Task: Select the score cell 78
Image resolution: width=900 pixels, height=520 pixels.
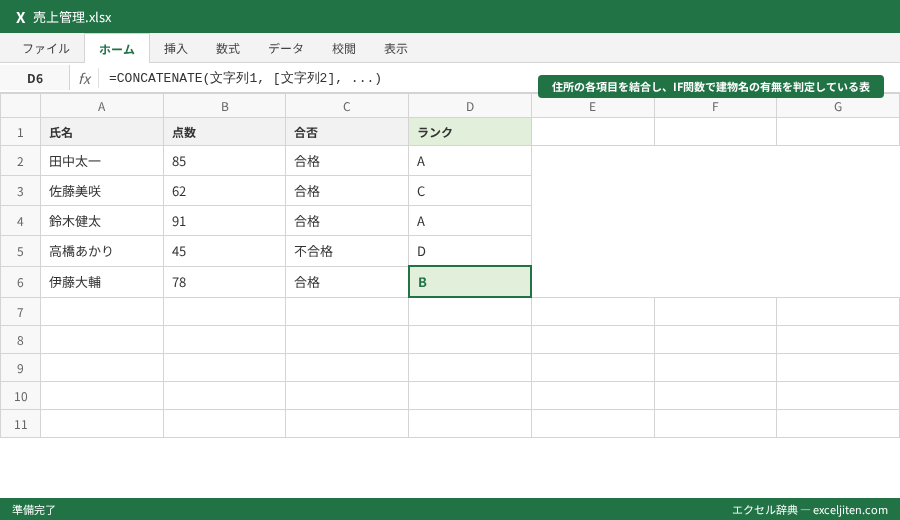Action: 224,282
